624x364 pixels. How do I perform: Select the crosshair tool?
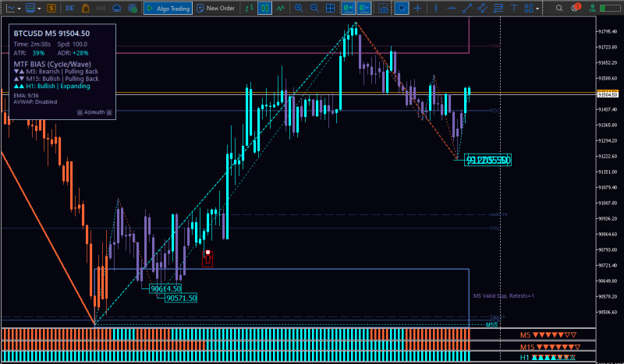click(417, 8)
